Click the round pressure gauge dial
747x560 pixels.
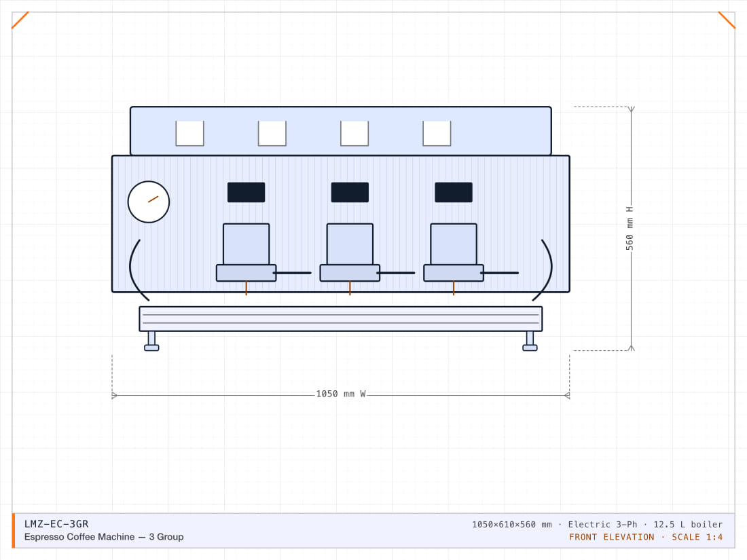149,202
